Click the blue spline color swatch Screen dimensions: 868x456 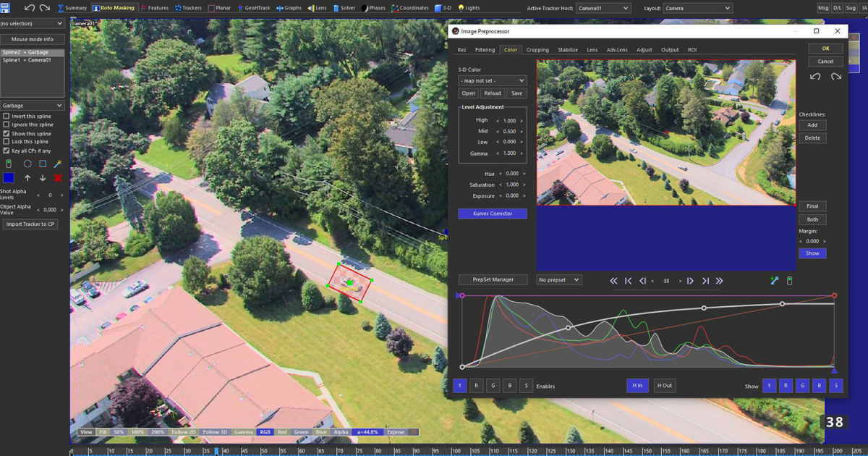[x=9, y=178]
